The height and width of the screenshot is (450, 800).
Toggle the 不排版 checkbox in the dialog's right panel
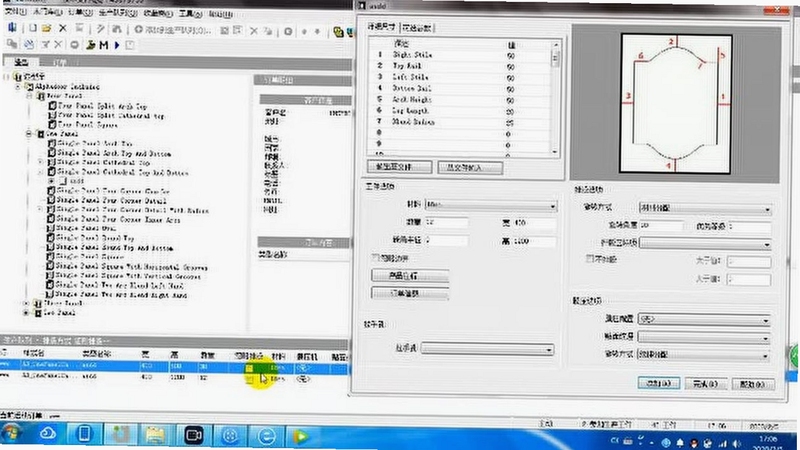coord(590,259)
